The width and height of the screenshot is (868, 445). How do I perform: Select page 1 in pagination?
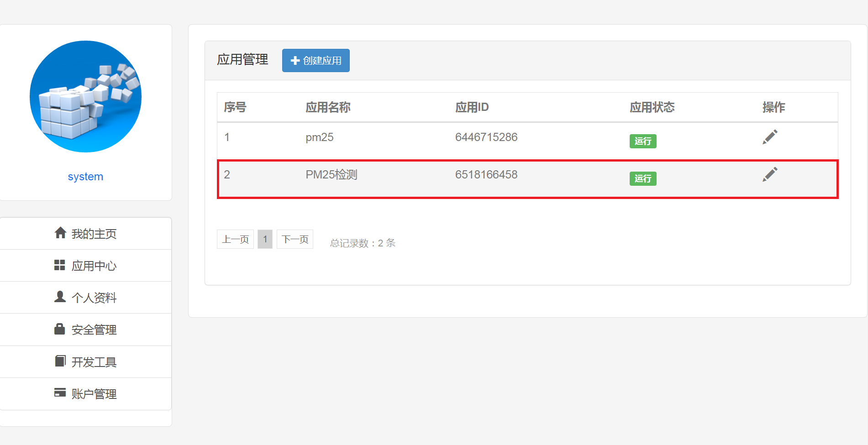pos(265,239)
